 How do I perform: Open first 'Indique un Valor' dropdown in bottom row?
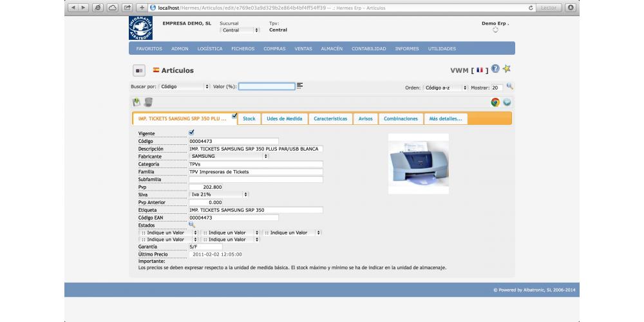point(169,239)
